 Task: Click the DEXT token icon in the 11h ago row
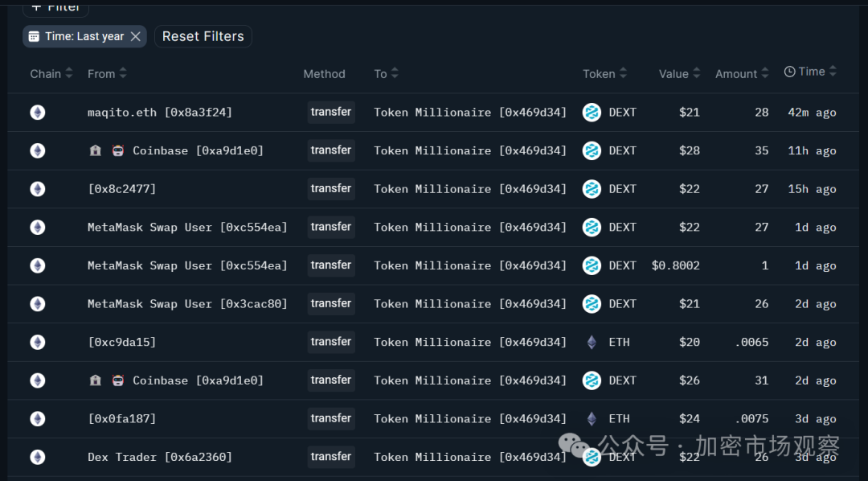(592, 150)
